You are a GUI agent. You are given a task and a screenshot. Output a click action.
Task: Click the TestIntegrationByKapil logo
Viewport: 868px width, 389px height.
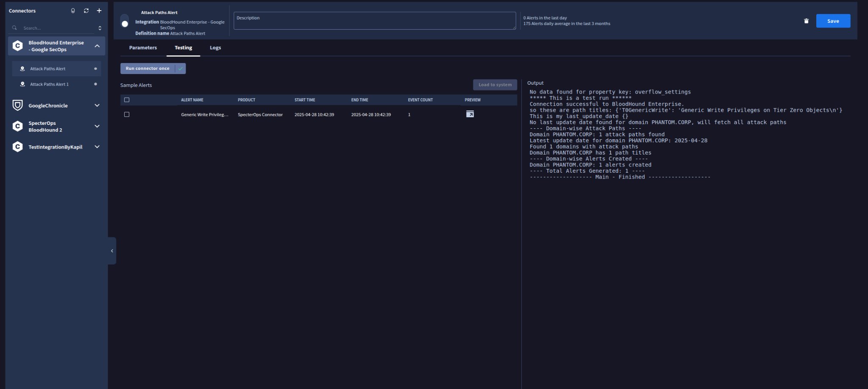click(17, 147)
